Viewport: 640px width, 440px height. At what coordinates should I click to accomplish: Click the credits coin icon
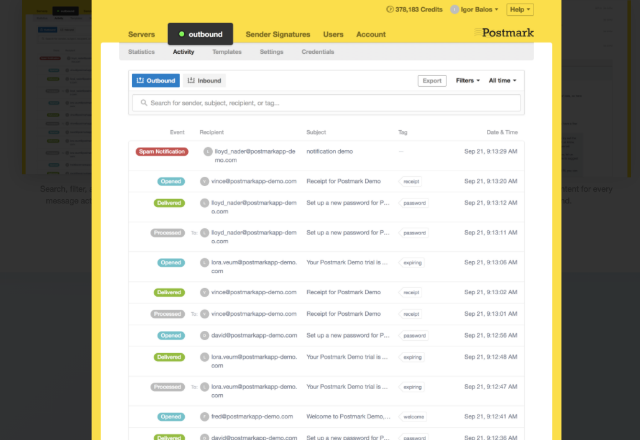point(390,9)
